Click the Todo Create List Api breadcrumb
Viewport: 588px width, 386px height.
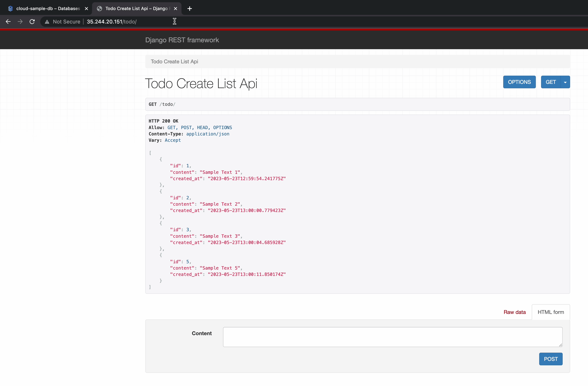(x=174, y=61)
